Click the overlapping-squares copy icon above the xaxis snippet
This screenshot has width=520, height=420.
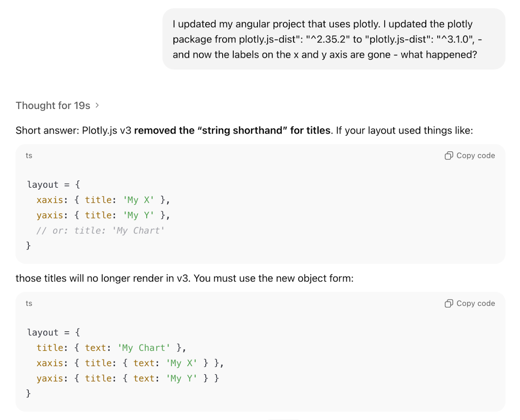(x=448, y=156)
